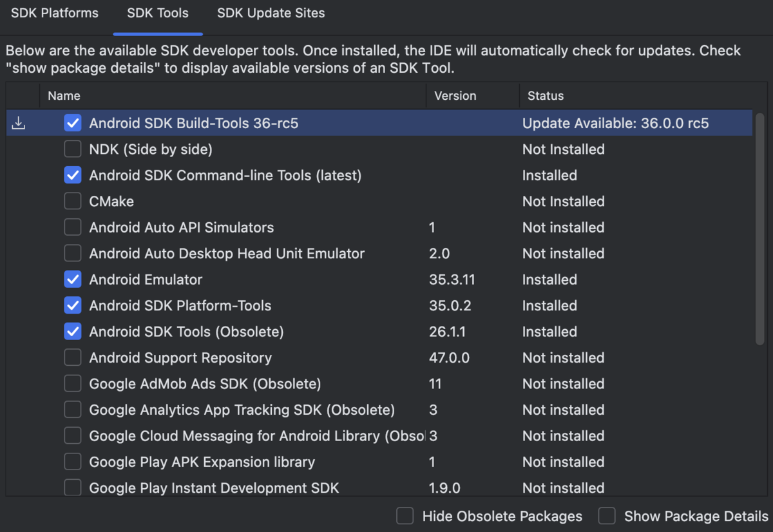Screen dimensions: 773x532
Task: Check Android Auto API Simulators
Action: (73, 227)
